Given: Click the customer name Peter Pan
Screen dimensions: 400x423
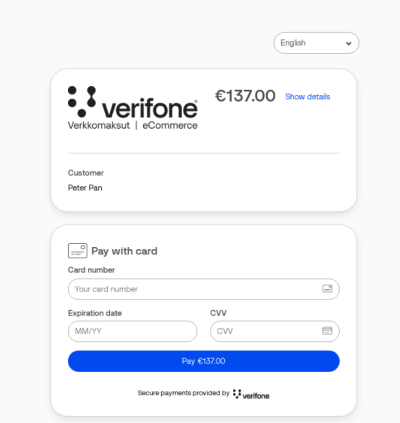Looking at the screenshot, I should (x=85, y=188).
